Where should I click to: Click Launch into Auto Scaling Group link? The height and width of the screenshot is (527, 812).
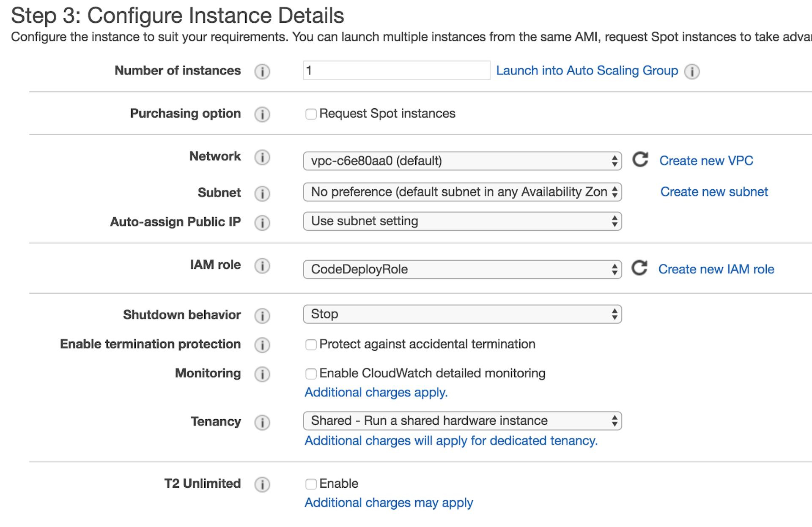(x=587, y=71)
